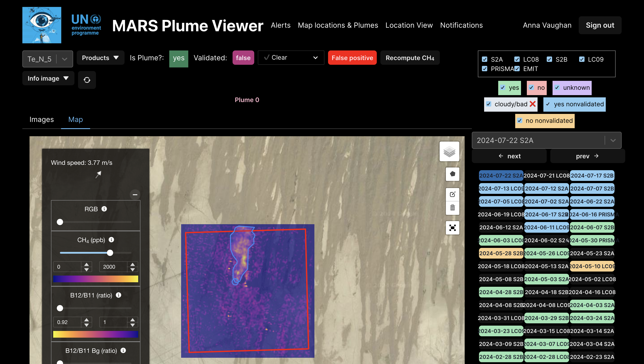Click the delete layers trash icon
This screenshot has height=364, width=644.
(452, 207)
